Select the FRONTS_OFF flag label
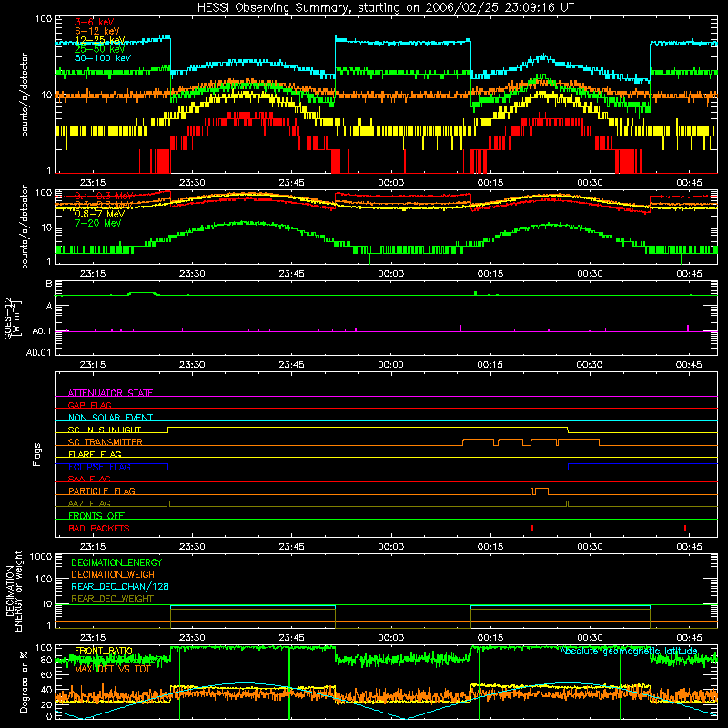The height and width of the screenshot is (728, 728). click(96, 515)
